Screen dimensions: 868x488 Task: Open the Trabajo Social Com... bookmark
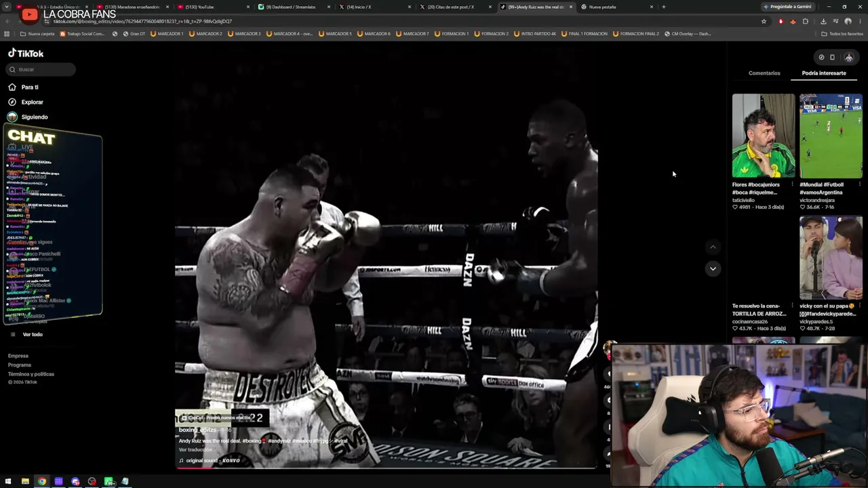pos(83,34)
